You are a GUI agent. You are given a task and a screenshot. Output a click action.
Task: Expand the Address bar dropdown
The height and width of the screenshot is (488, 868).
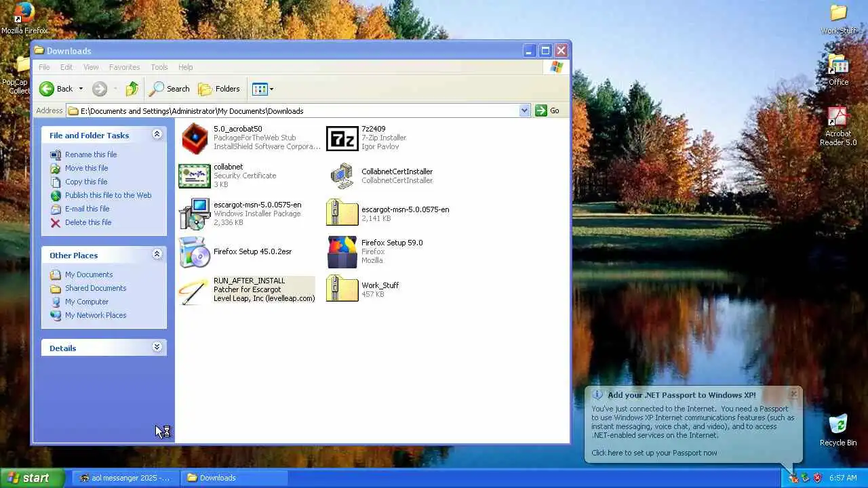tap(524, 110)
